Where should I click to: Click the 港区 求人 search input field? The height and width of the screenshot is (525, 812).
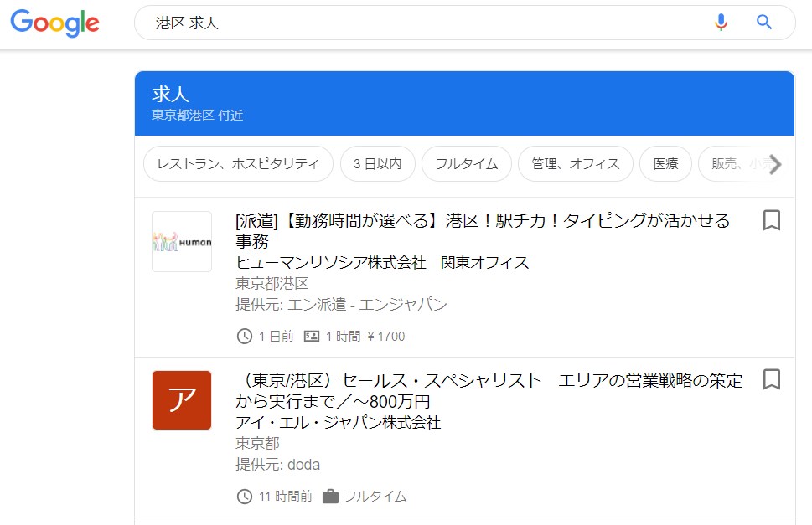click(419, 23)
